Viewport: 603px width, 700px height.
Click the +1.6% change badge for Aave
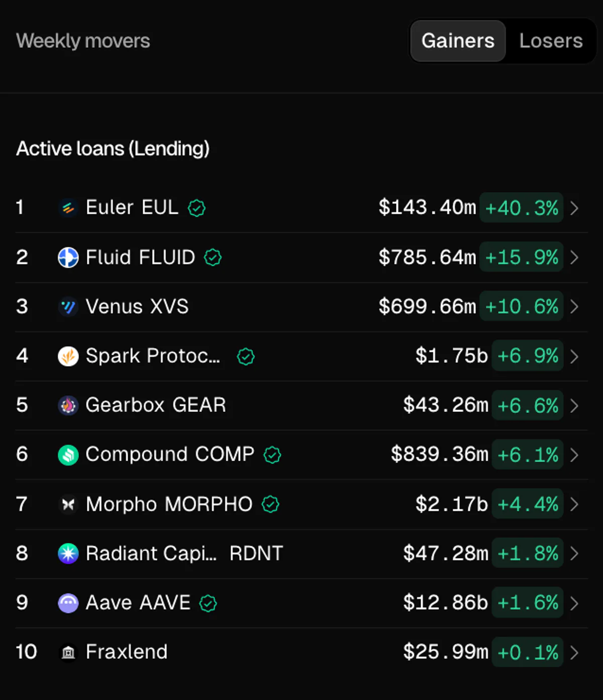(x=528, y=602)
